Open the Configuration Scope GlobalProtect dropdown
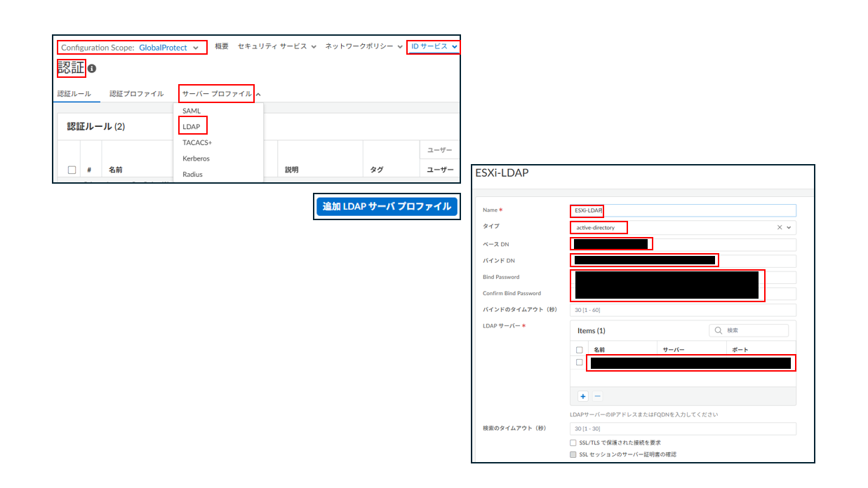Screen dimensions: 868x488 click(131, 48)
